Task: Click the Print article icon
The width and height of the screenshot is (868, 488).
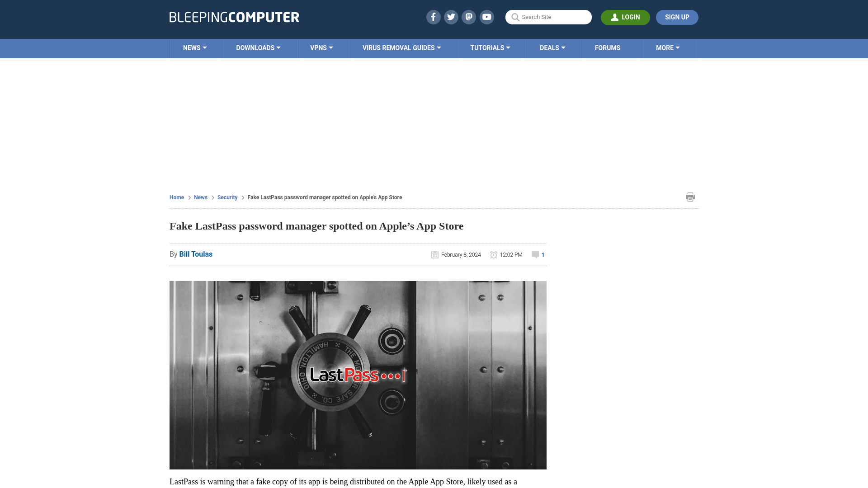Action: click(x=690, y=197)
